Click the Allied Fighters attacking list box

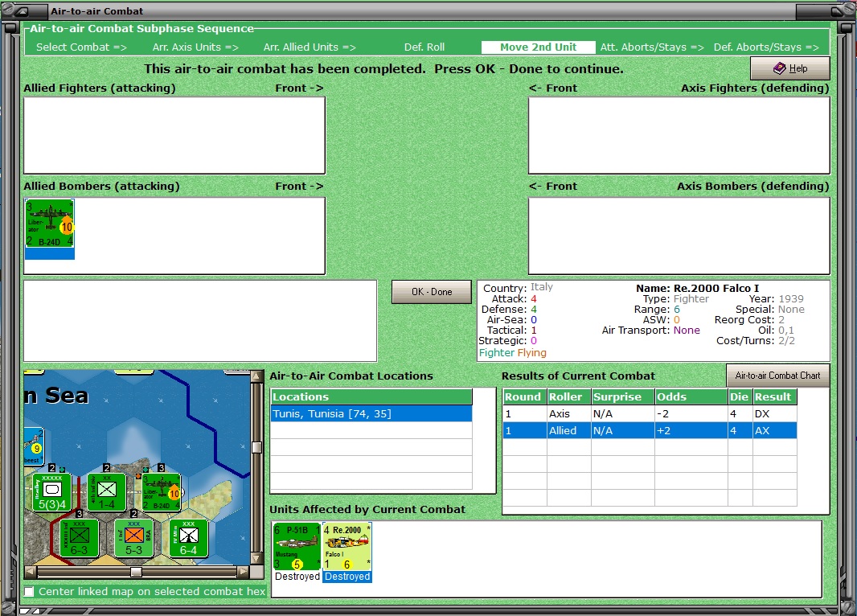[174, 136]
